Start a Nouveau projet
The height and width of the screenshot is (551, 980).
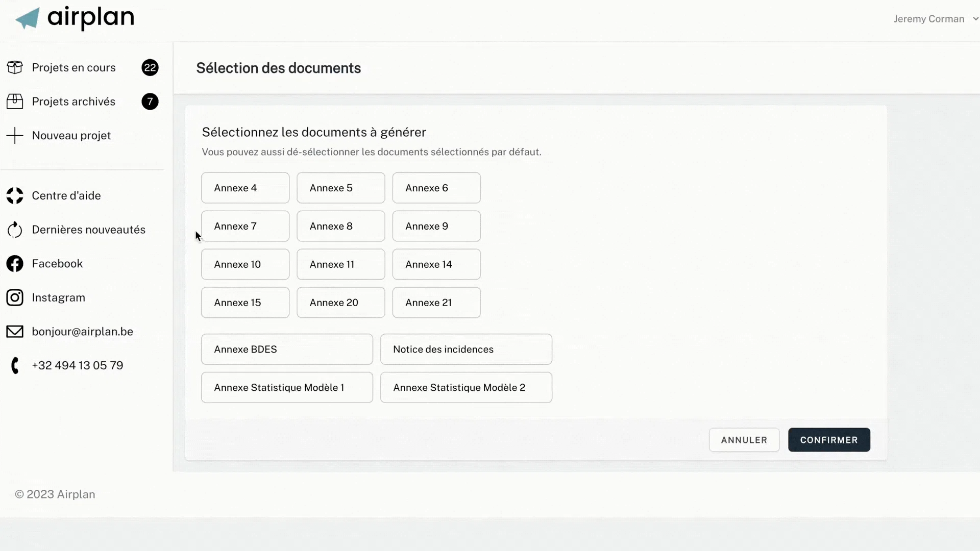click(71, 136)
